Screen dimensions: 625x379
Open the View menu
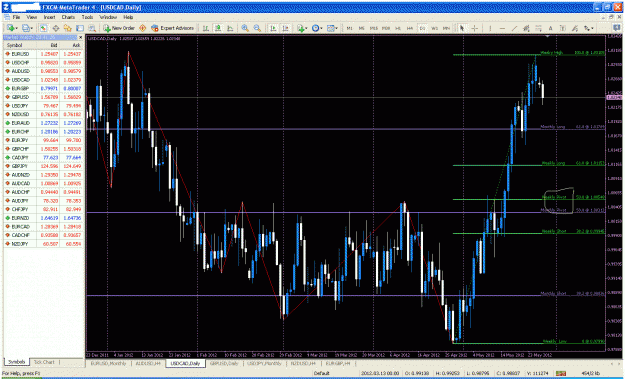point(31,18)
